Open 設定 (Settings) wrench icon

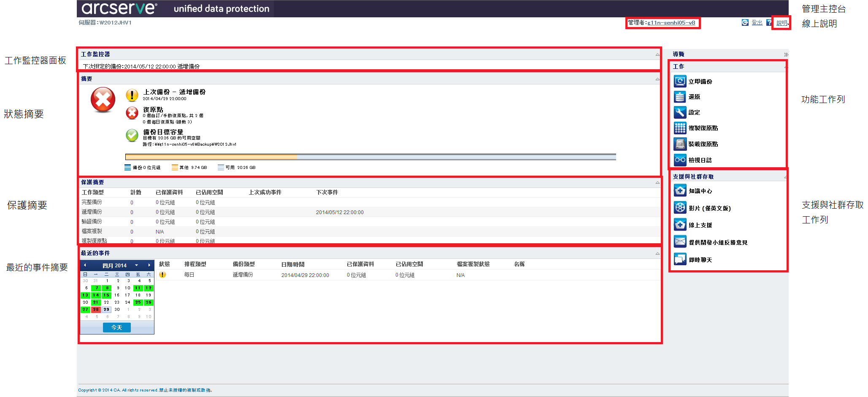point(680,112)
